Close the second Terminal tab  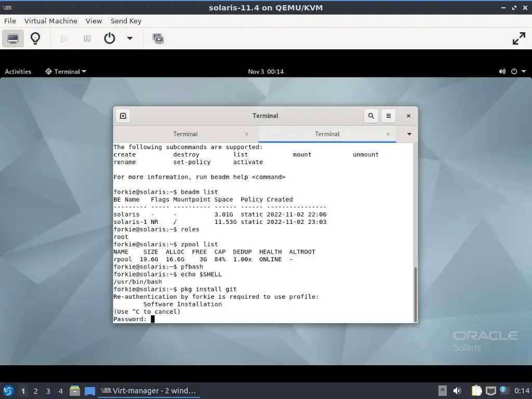[x=388, y=135]
